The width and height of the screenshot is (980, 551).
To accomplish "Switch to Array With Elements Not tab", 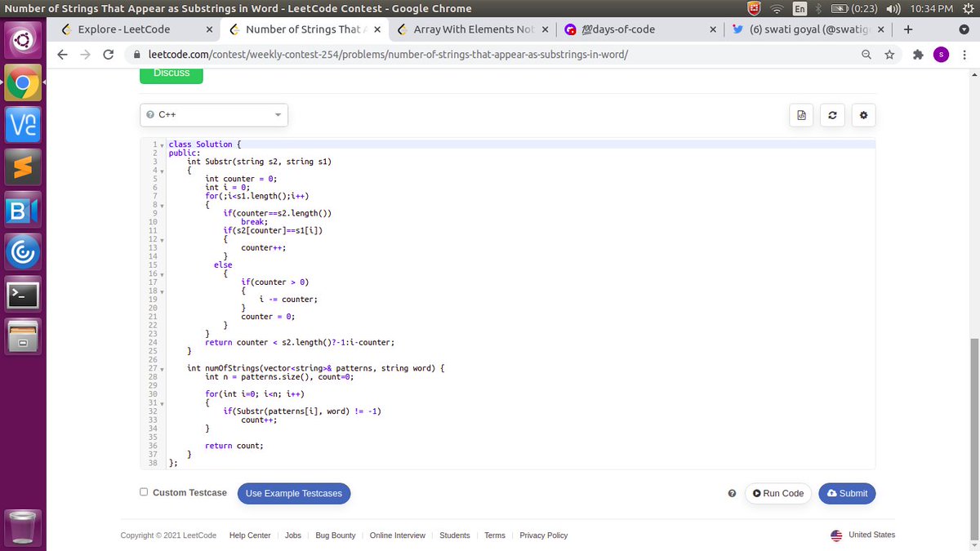I will pos(471,29).
